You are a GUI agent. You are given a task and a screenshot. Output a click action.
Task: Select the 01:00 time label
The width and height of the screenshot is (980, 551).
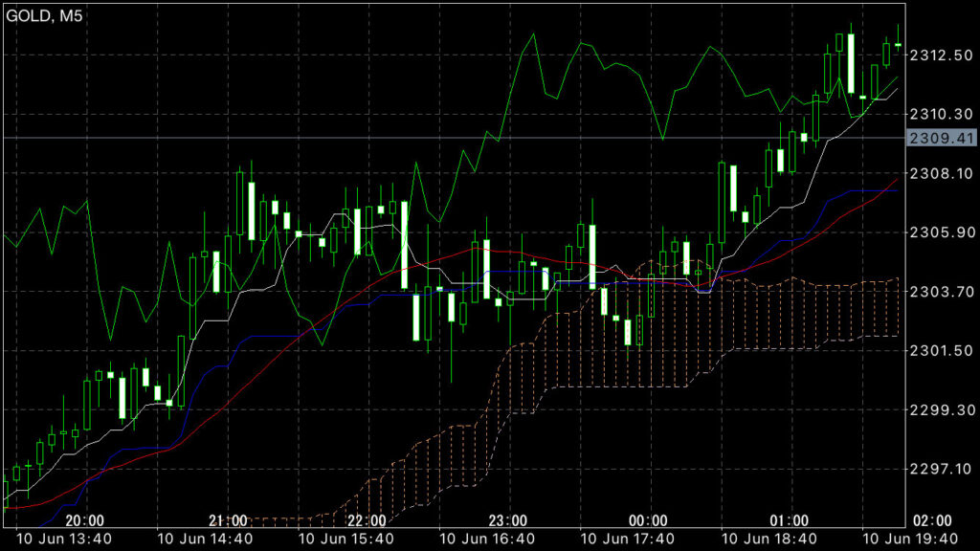[x=789, y=520]
